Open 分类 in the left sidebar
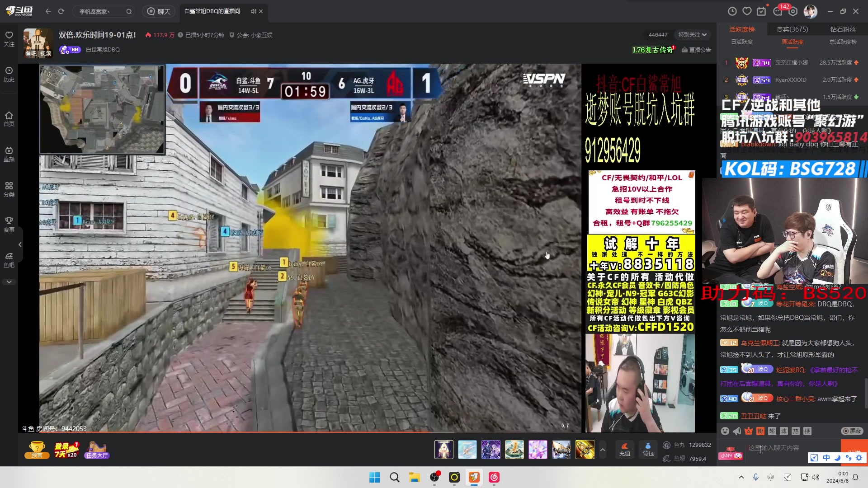The height and width of the screenshot is (488, 868). (9, 189)
